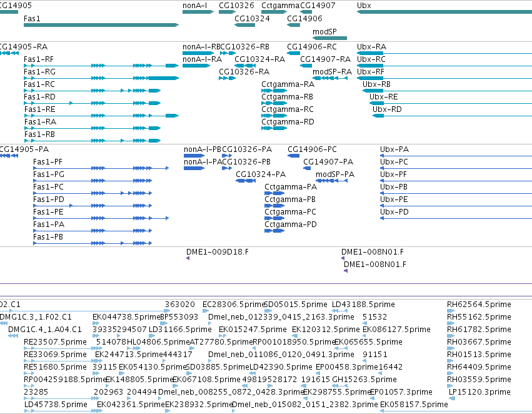Select the Ubx-RB transcript label

pyautogui.click(x=376, y=84)
